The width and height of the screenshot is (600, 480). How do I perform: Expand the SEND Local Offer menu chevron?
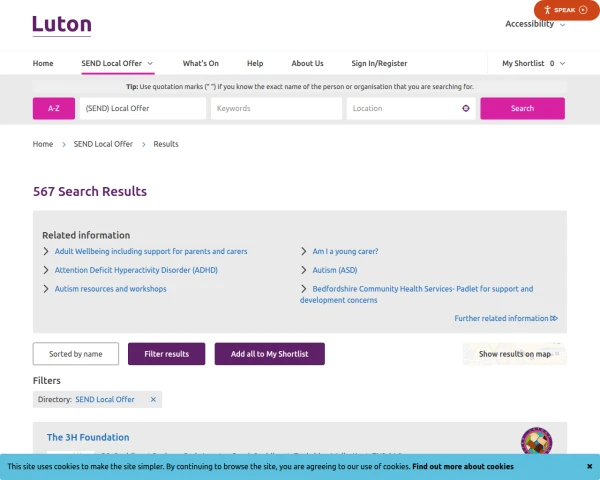click(150, 64)
